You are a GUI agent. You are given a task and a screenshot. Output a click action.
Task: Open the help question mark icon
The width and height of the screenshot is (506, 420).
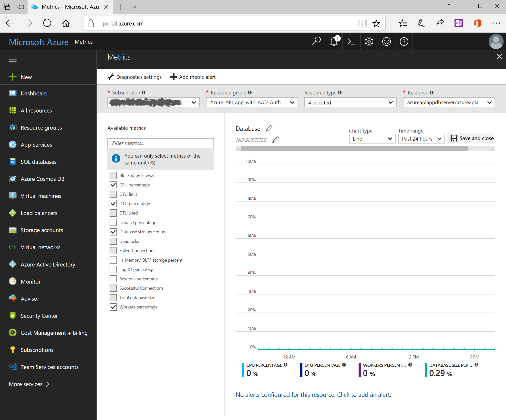click(x=404, y=42)
